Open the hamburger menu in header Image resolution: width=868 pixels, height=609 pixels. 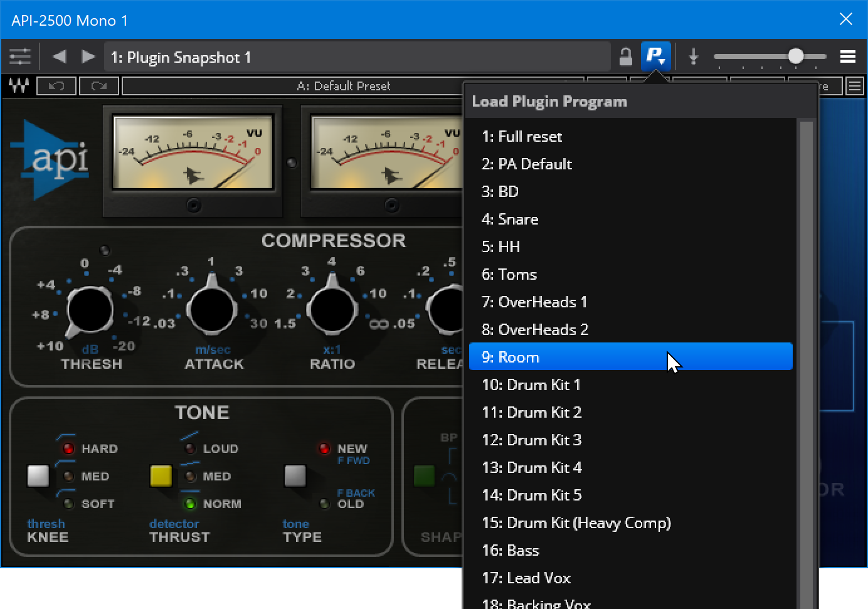pos(848,56)
